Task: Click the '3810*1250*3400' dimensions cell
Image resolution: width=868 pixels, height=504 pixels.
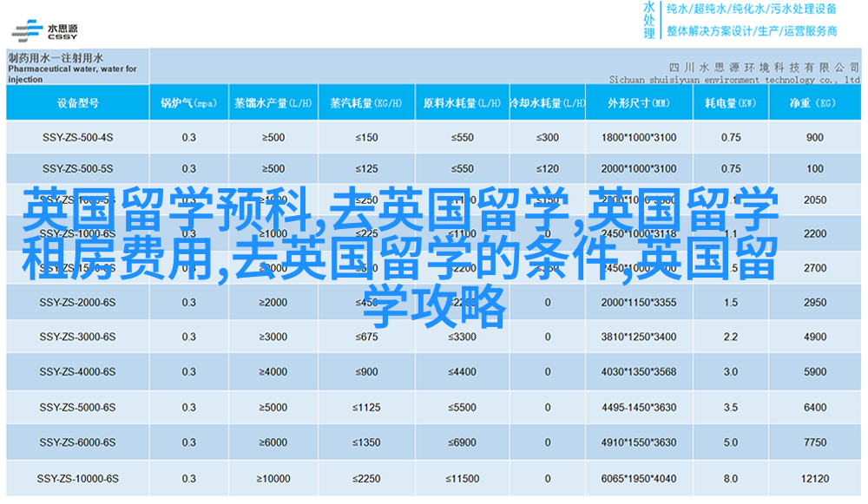Action: point(639,337)
